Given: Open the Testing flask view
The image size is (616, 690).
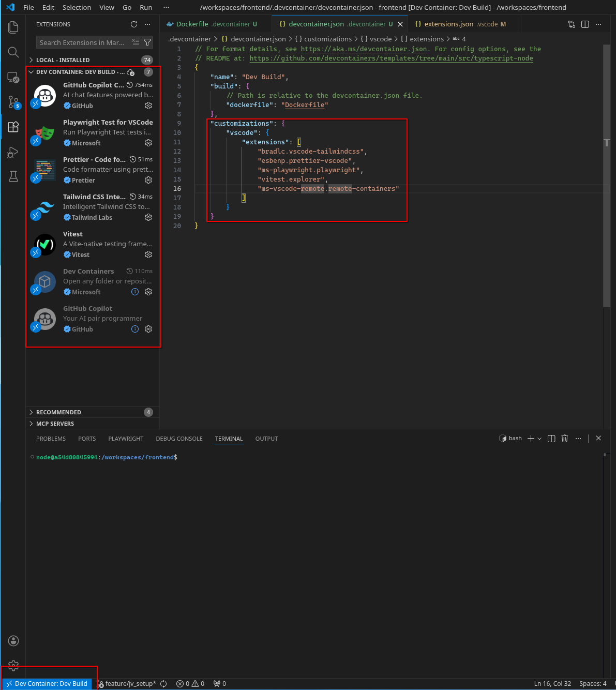Looking at the screenshot, I should [13, 176].
